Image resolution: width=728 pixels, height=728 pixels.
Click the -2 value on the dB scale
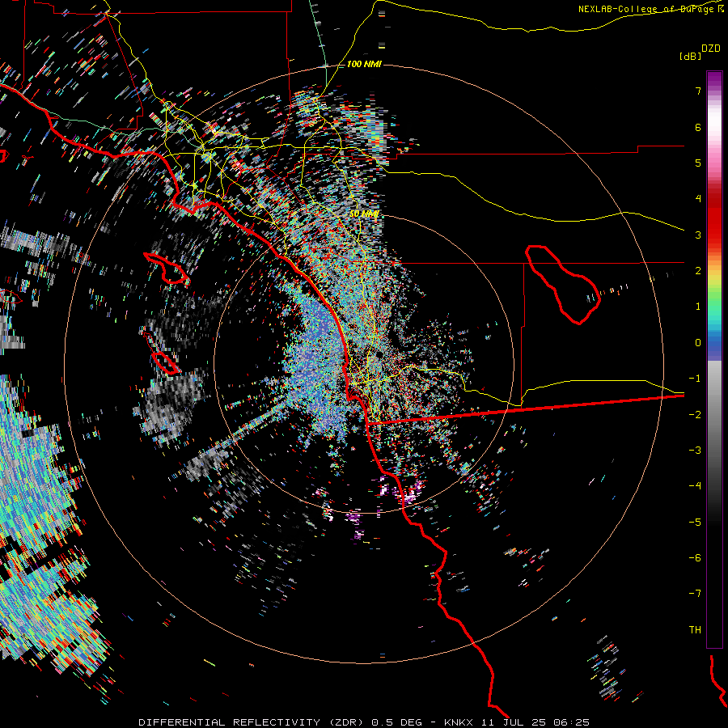click(x=695, y=415)
